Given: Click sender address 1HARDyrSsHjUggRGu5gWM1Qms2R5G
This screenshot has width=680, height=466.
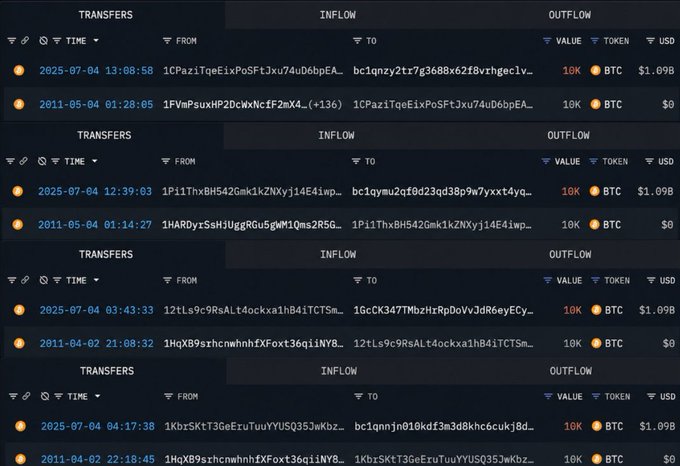Looking at the screenshot, I should (x=252, y=225).
